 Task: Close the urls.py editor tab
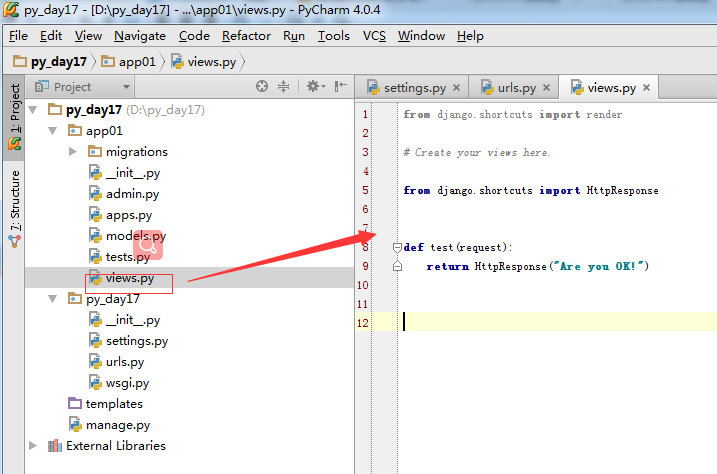[x=548, y=88]
